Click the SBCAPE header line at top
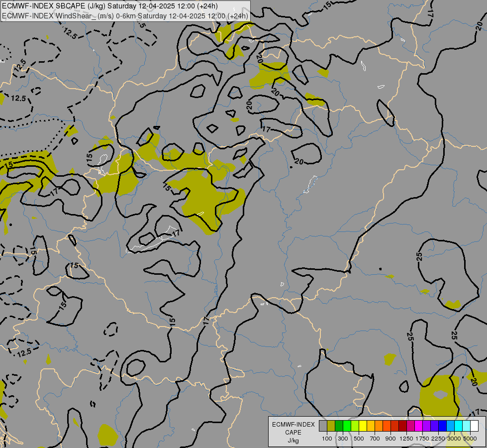Viewport: 487px width, 448px height. tap(110, 6)
